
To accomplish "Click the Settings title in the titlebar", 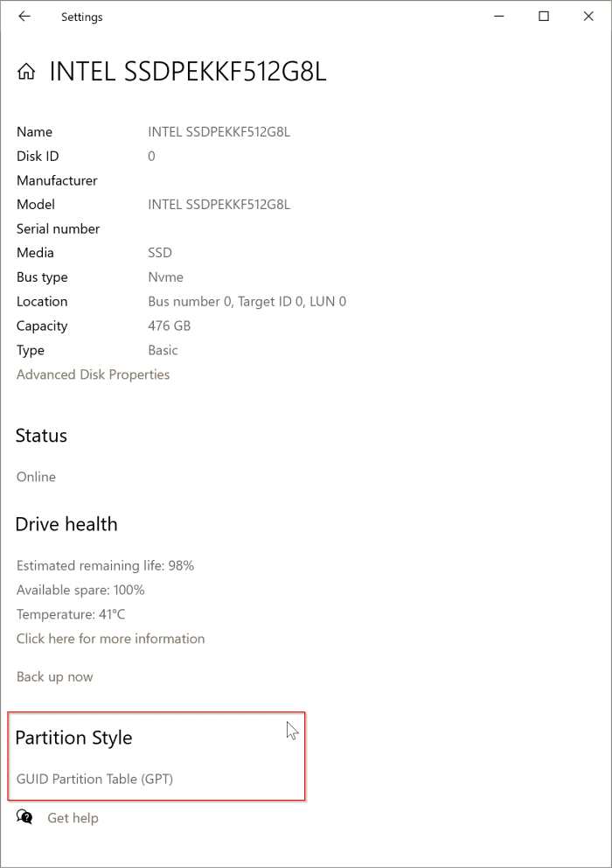I will (81, 16).
